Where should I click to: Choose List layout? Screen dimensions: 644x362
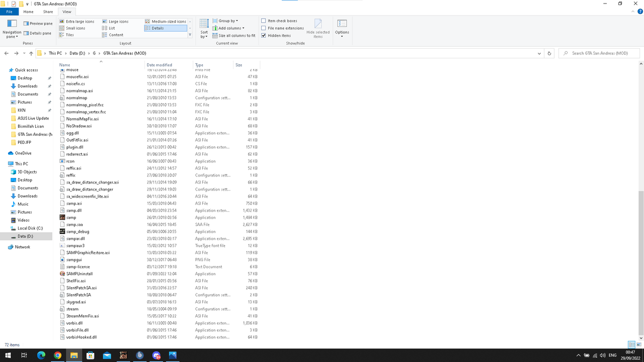pyautogui.click(x=109, y=28)
